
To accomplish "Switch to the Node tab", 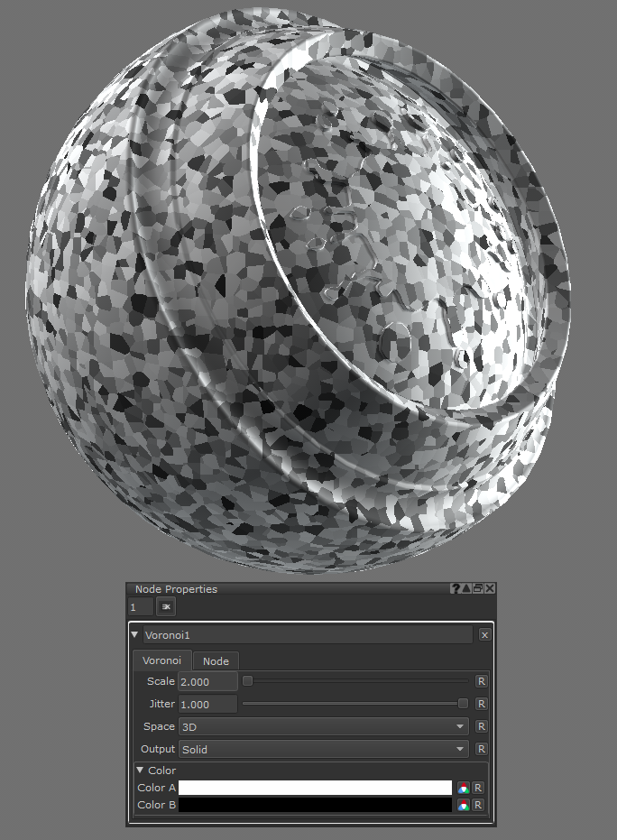I will point(216,661).
